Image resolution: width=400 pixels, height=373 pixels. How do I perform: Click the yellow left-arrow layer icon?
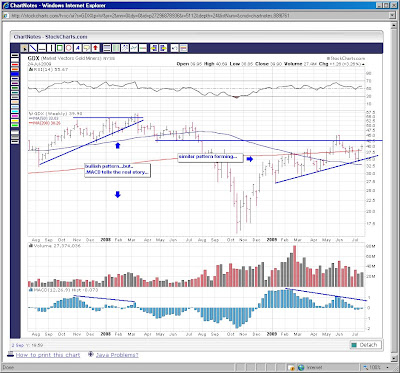pos(154,48)
